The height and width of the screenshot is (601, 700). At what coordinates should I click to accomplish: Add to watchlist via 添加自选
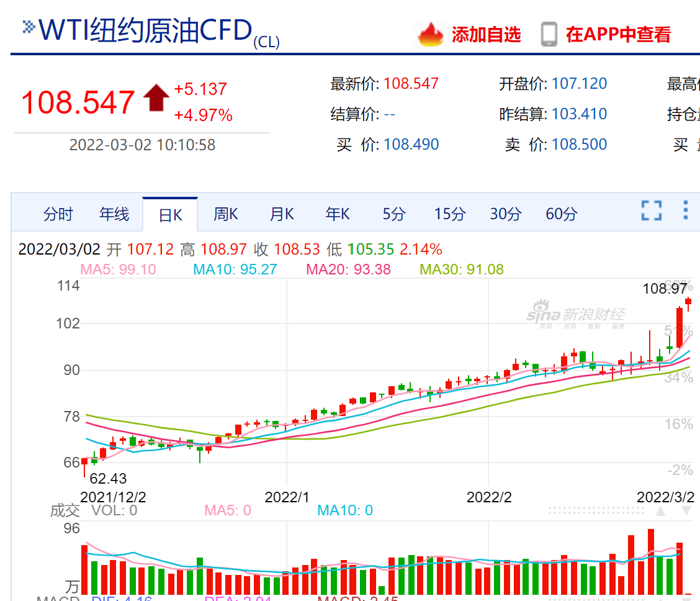click(486, 34)
